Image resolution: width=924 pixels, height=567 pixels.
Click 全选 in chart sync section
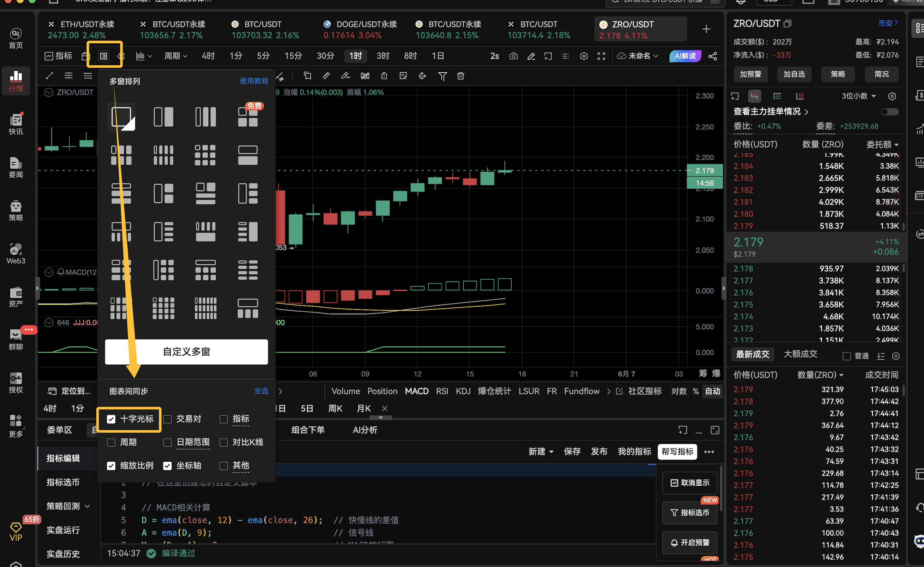[x=261, y=391]
